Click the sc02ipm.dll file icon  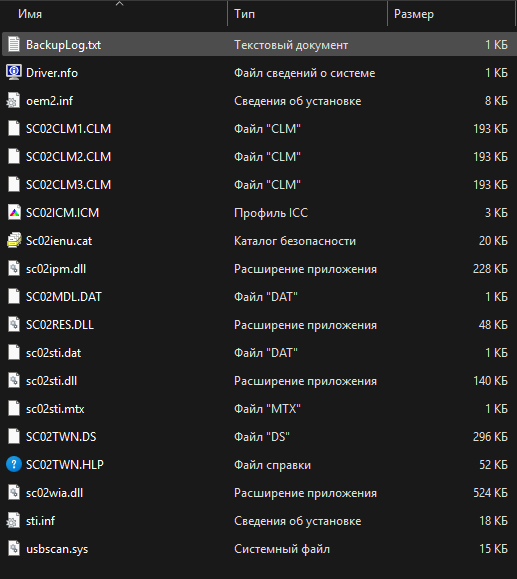click(14, 268)
